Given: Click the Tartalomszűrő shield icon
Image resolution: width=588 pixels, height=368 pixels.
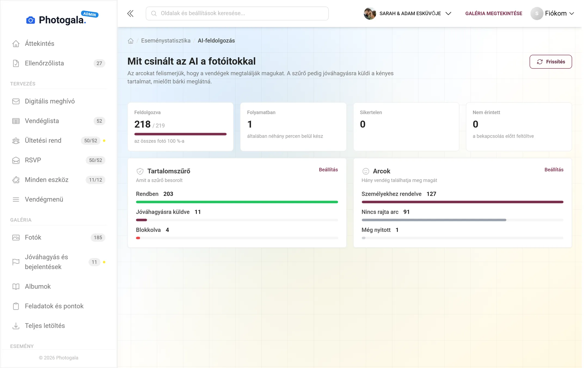Looking at the screenshot, I should pos(140,171).
